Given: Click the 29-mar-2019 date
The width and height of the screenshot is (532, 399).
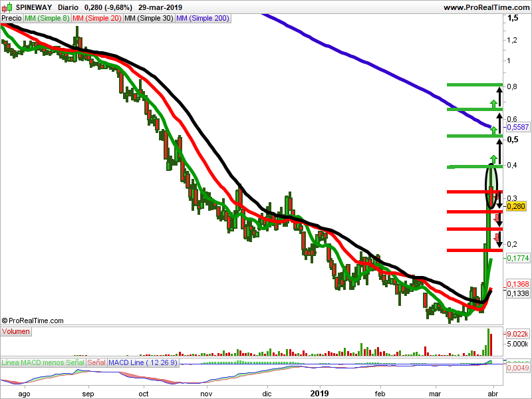Looking at the screenshot, I should [160, 7].
